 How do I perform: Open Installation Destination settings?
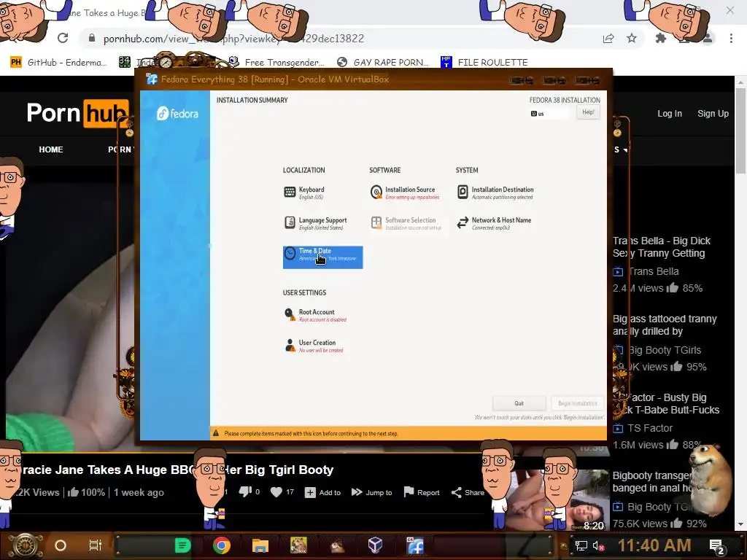495,192
